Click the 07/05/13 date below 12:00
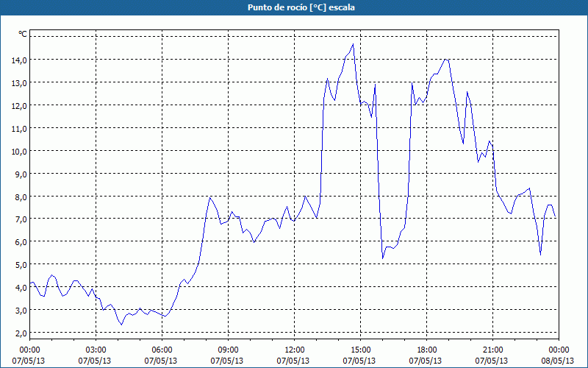Screen dimensions: 588x368 (293, 361)
